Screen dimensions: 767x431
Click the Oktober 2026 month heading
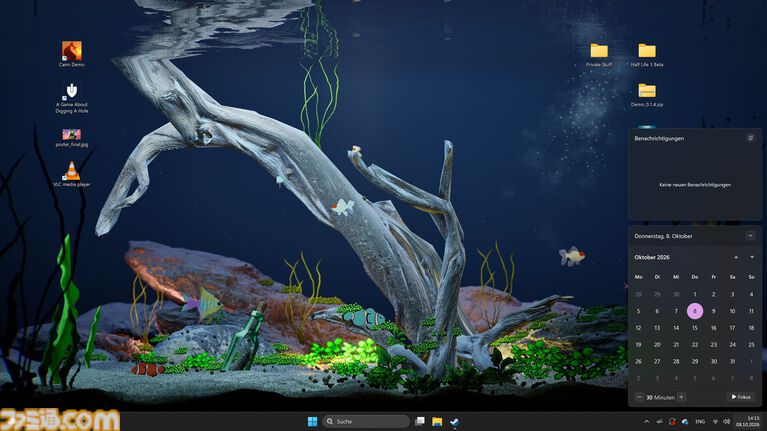(x=652, y=257)
